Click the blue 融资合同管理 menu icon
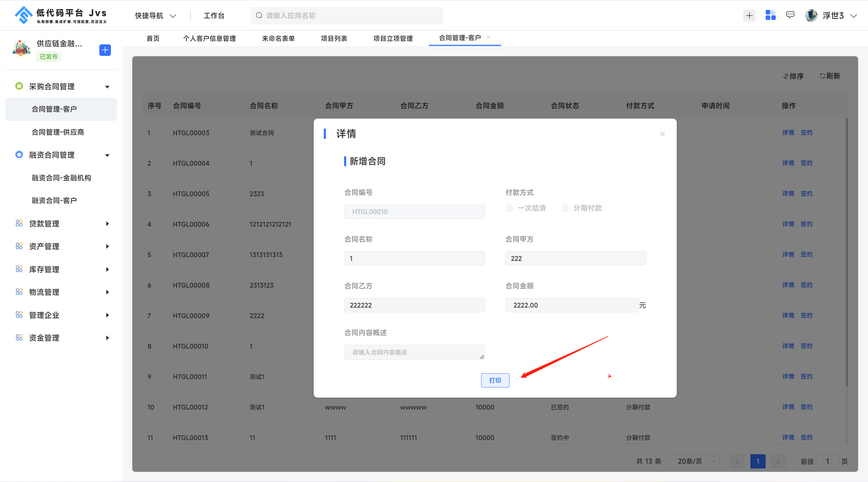Screen dimensions: 868x482 (19, 154)
